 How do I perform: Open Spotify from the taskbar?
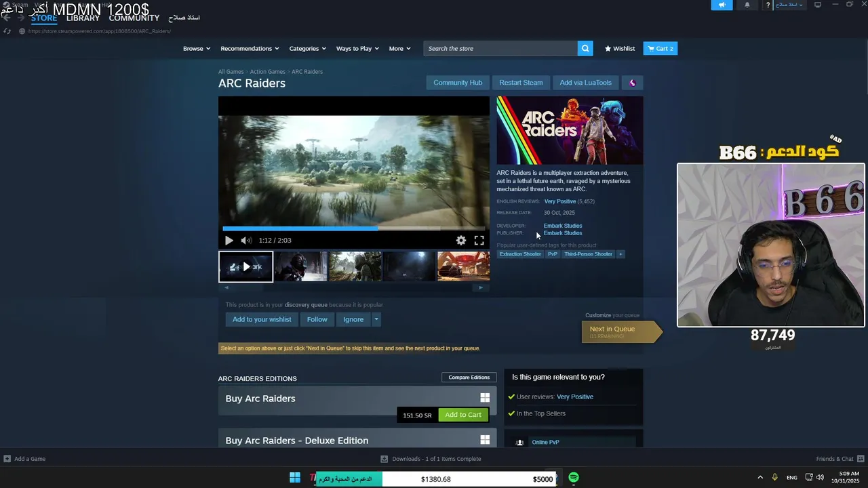[574, 478]
